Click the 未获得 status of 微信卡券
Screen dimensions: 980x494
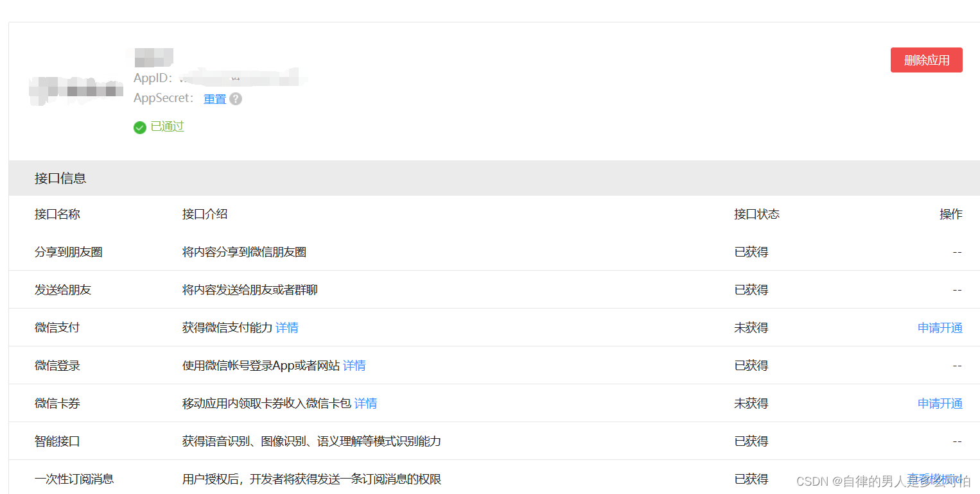[x=751, y=404]
